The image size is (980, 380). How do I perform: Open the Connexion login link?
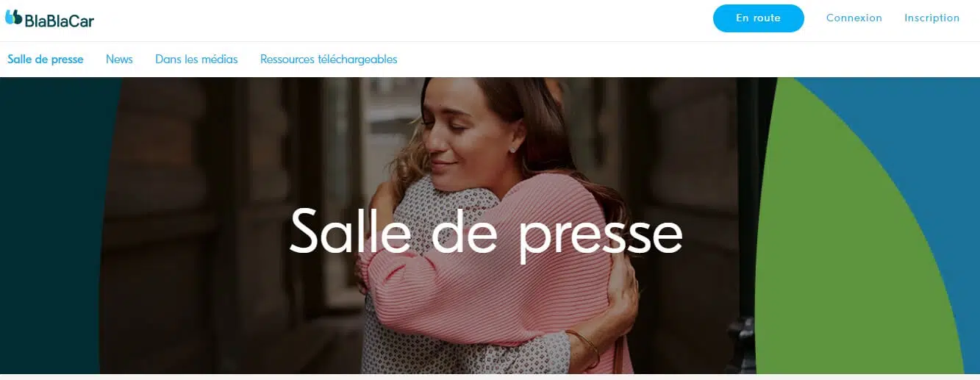pos(854,18)
